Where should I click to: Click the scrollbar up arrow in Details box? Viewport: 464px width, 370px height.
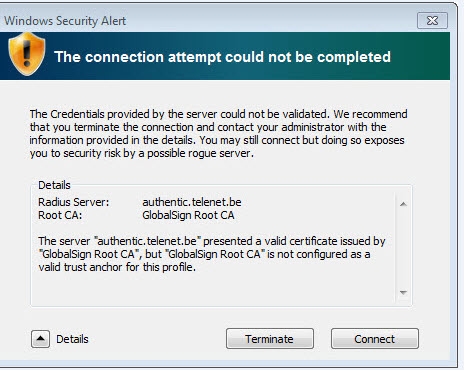tap(403, 204)
